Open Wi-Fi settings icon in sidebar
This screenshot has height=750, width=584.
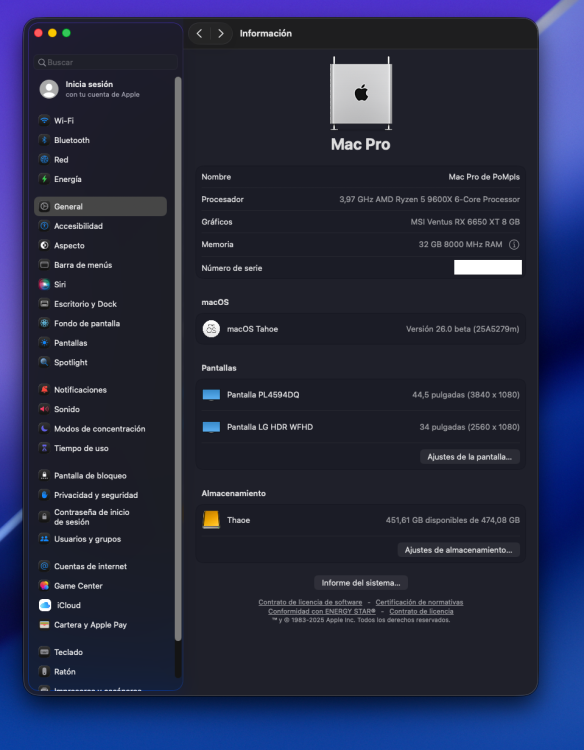[44, 121]
